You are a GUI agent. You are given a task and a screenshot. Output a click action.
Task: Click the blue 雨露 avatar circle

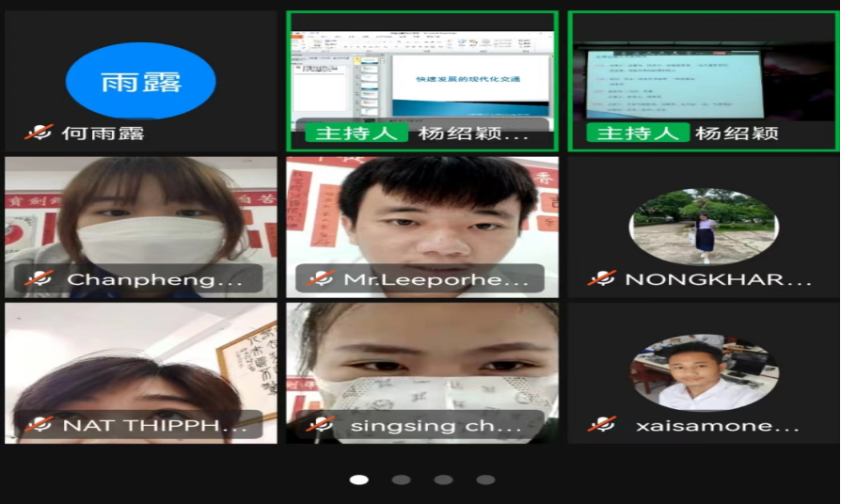pyautogui.click(x=140, y=81)
